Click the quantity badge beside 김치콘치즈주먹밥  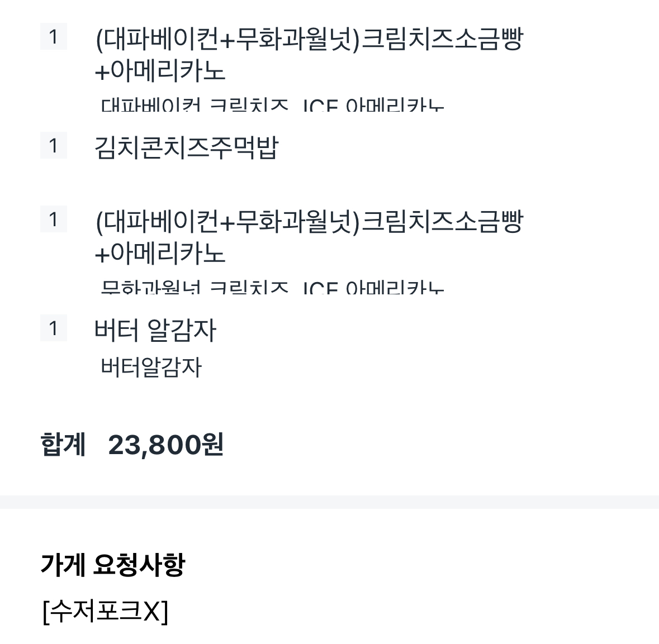53,146
